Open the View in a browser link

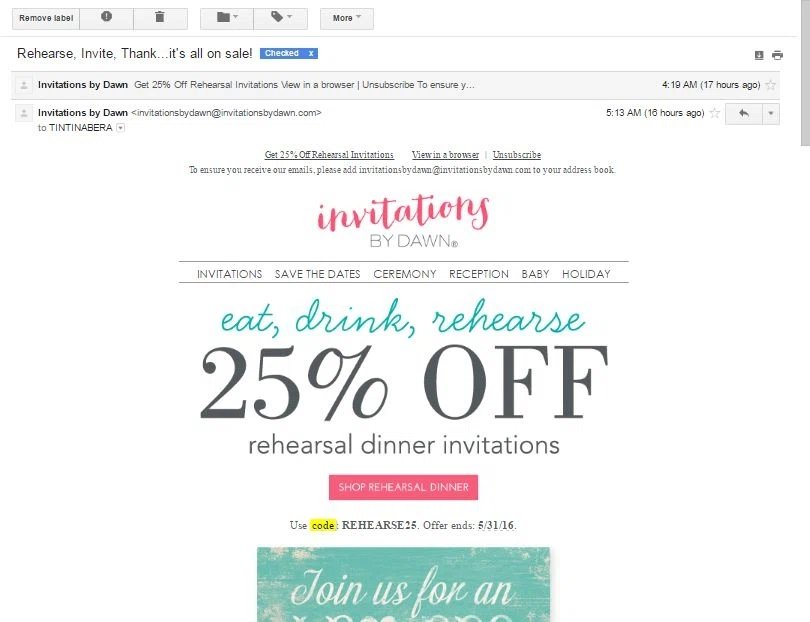tap(445, 154)
